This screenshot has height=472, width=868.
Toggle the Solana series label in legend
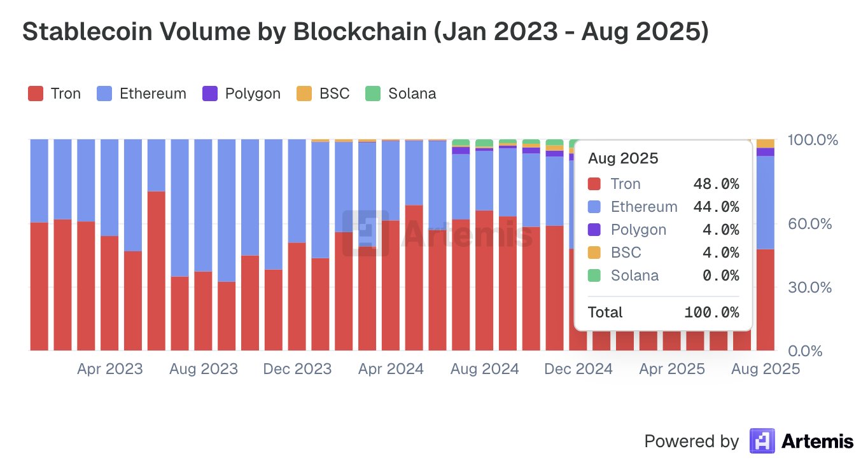click(x=412, y=94)
